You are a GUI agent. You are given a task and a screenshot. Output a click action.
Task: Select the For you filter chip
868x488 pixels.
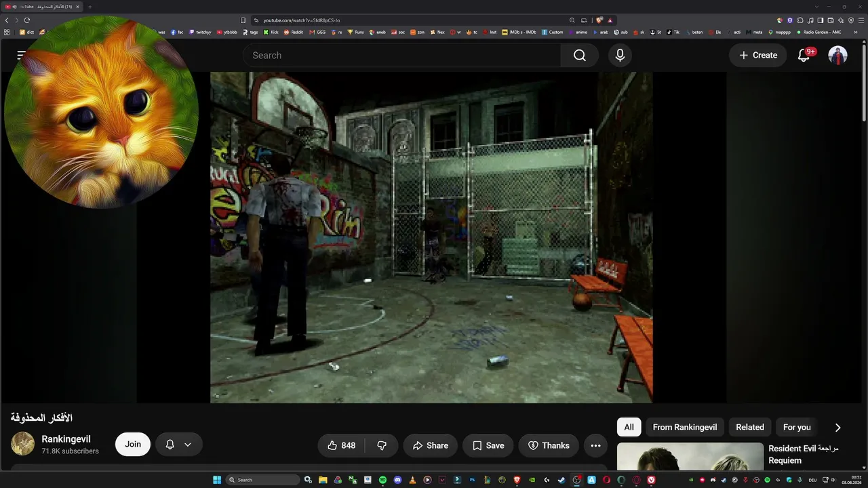(797, 427)
